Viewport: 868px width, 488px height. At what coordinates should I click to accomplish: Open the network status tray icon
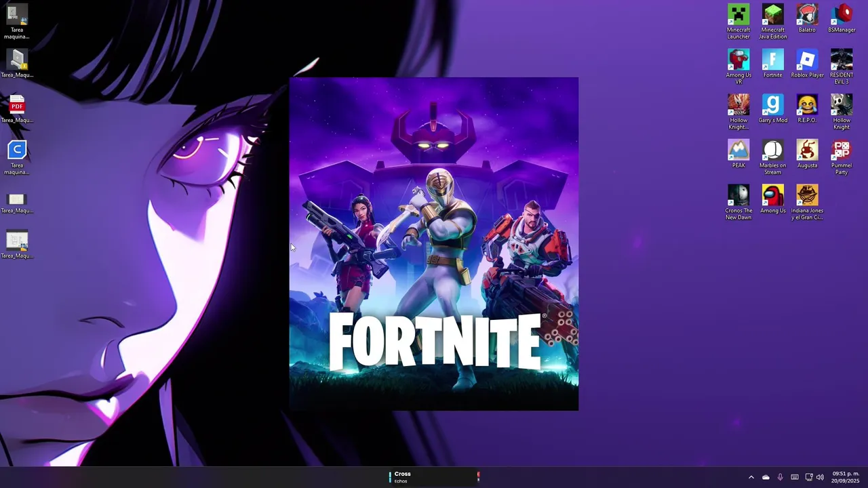pyautogui.click(x=809, y=477)
